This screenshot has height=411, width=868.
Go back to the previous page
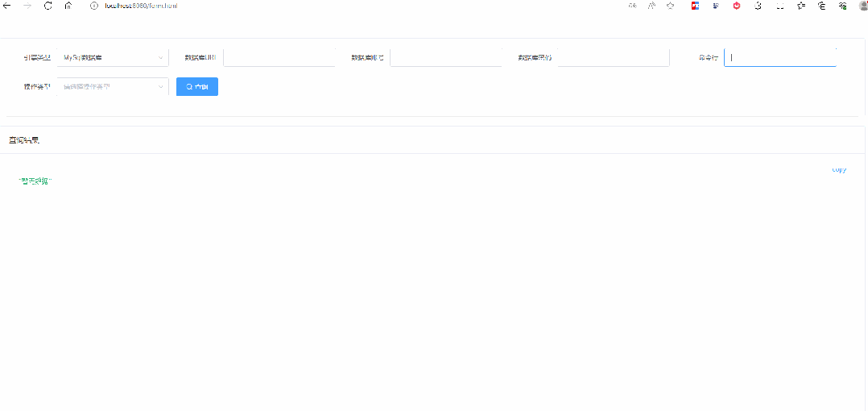6,6
